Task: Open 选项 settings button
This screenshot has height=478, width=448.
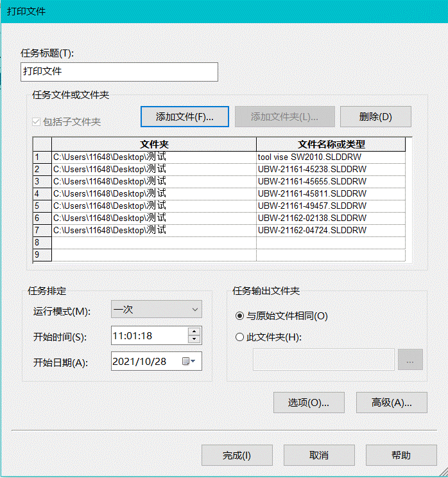Action: (308, 403)
